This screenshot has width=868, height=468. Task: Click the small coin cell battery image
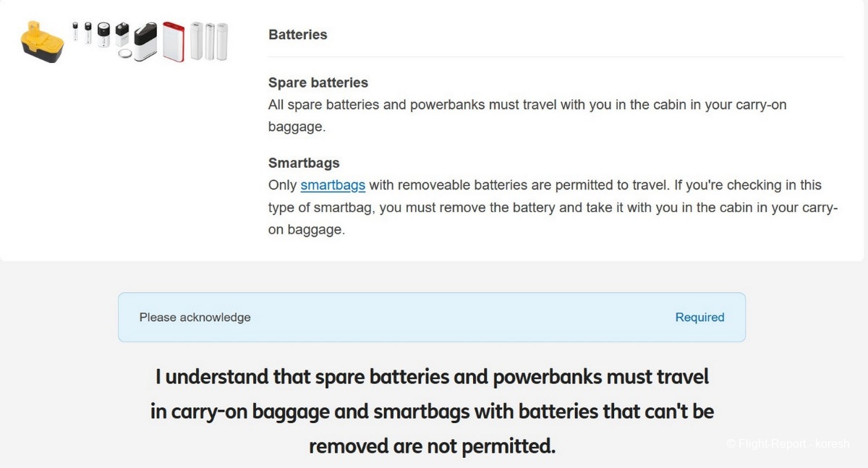(x=125, y=54)
